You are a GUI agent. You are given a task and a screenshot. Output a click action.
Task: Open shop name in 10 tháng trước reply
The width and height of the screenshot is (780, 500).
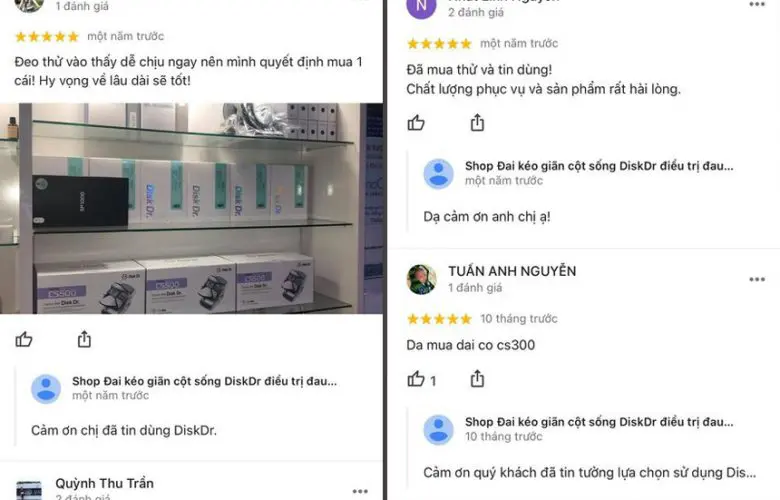(599, 422)
